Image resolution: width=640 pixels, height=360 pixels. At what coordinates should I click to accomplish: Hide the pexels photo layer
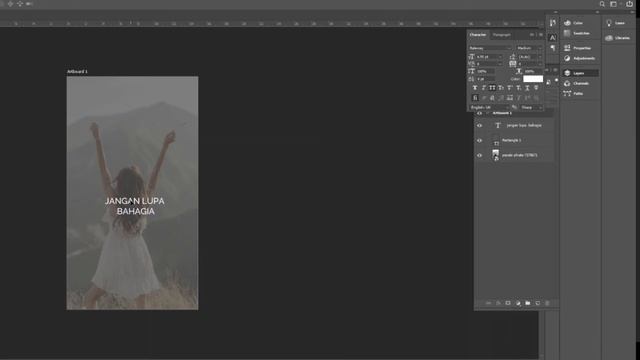(480, 156)
